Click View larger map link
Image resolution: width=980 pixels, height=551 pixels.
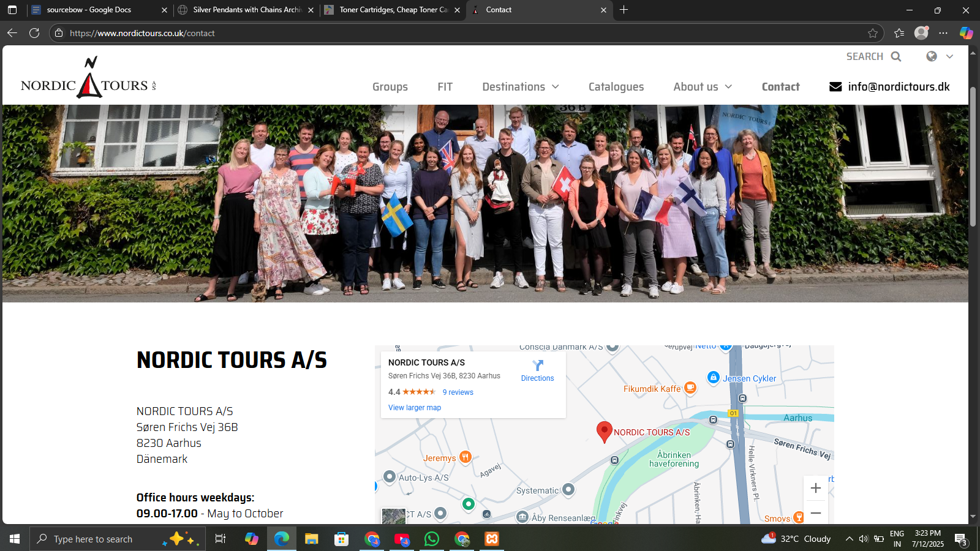(x=415, y=408)
